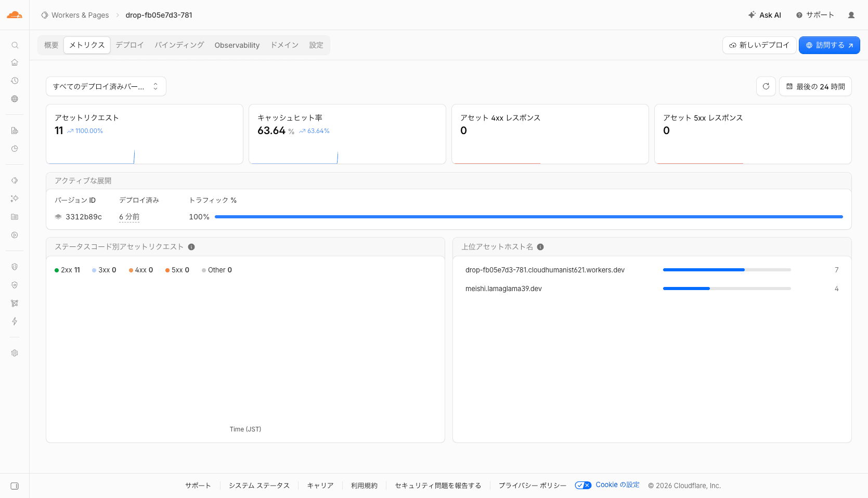This screenshot has width=868, height=498.
Task: Click info icon beside 上位アセットホスト名
Action: pyautogui.click(x=540, y=247)
